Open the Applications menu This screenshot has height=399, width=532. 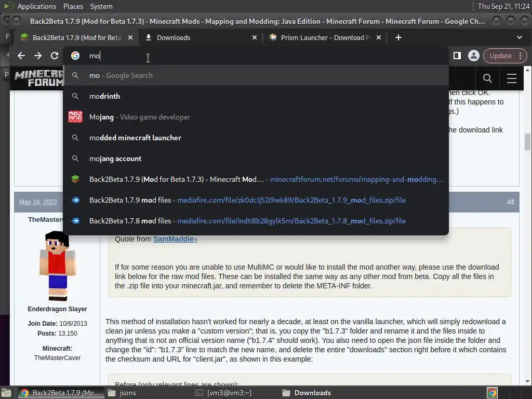tap(37, 6)
